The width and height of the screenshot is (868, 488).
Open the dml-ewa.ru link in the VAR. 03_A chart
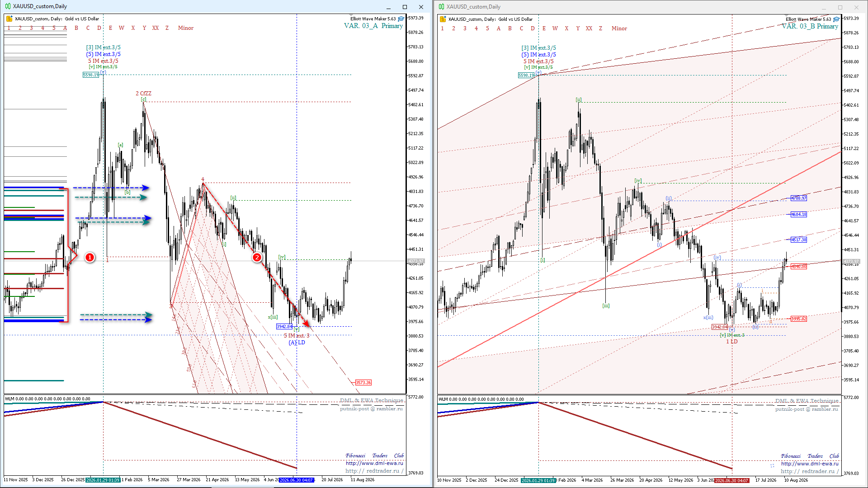(374, 463)
